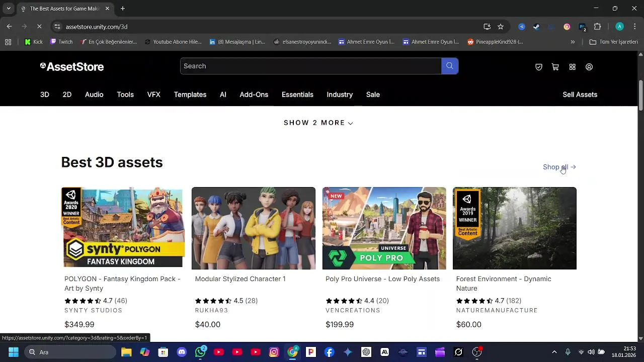Screen dimensions: 644x362
Task: Open WhatsApp from the taskbar
Action: pyautogui.click(x=200, y=352)
